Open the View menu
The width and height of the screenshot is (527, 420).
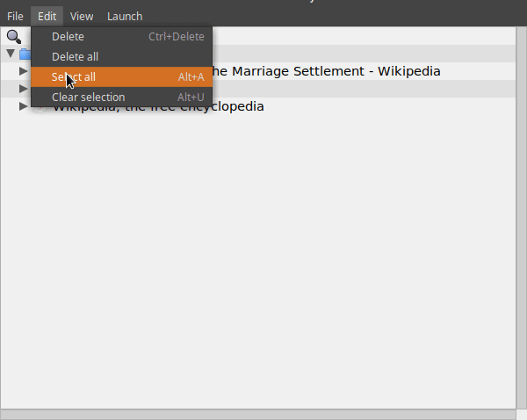click(82, 16)
